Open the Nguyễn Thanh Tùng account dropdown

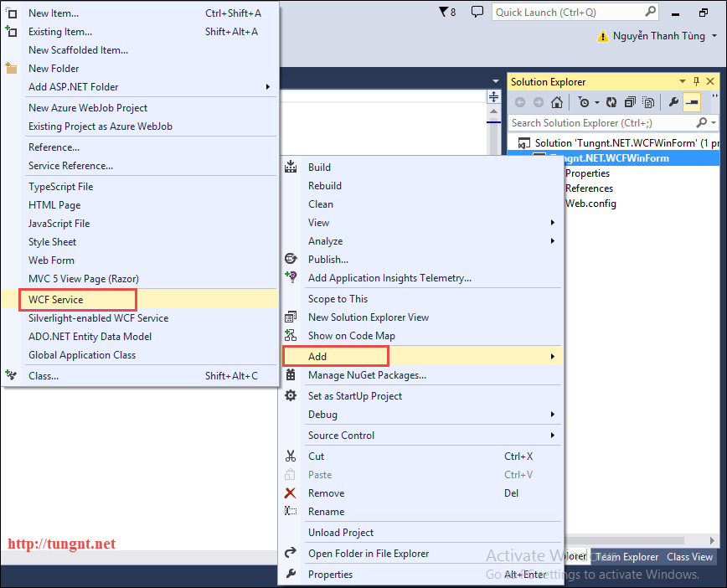click(x=714, y=36)
